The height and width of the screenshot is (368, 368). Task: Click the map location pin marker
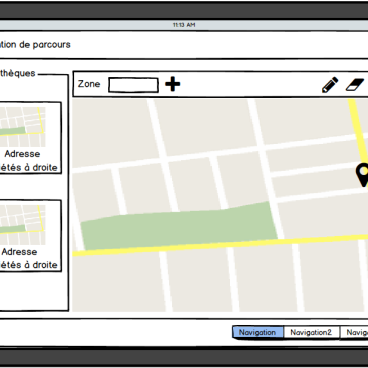pos(362,175)
